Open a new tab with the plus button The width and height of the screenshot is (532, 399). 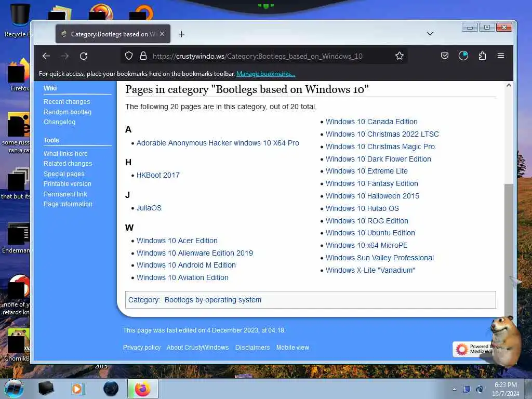click(181, 34)
